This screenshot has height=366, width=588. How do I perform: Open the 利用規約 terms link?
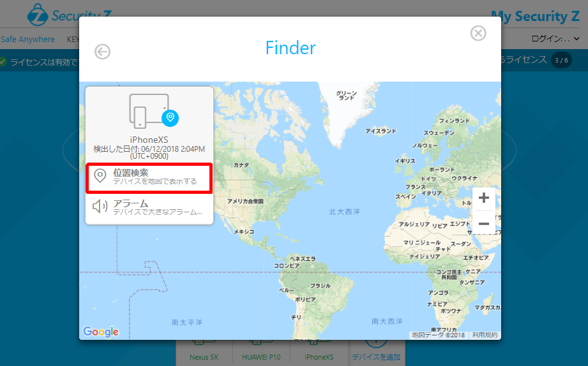(x=485, y=335)
